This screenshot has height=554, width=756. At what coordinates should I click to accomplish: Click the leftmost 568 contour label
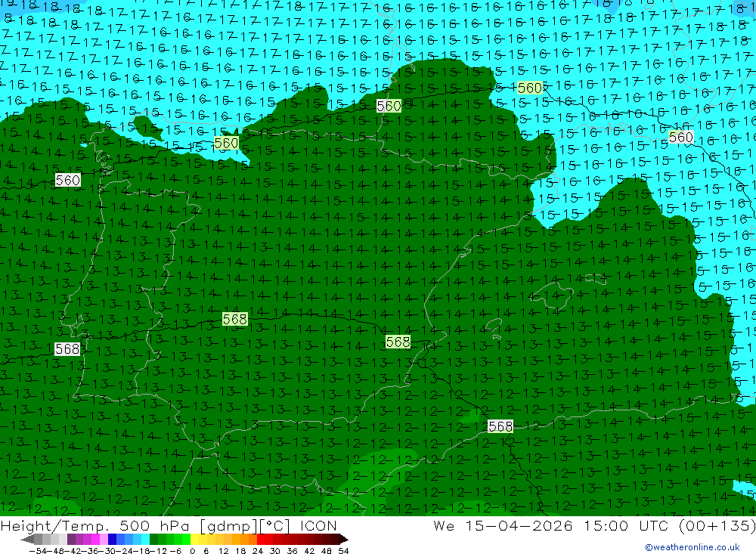point(67,348)
